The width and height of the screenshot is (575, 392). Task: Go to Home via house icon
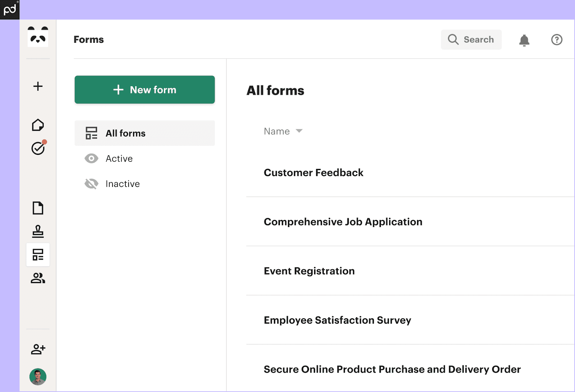38,125
